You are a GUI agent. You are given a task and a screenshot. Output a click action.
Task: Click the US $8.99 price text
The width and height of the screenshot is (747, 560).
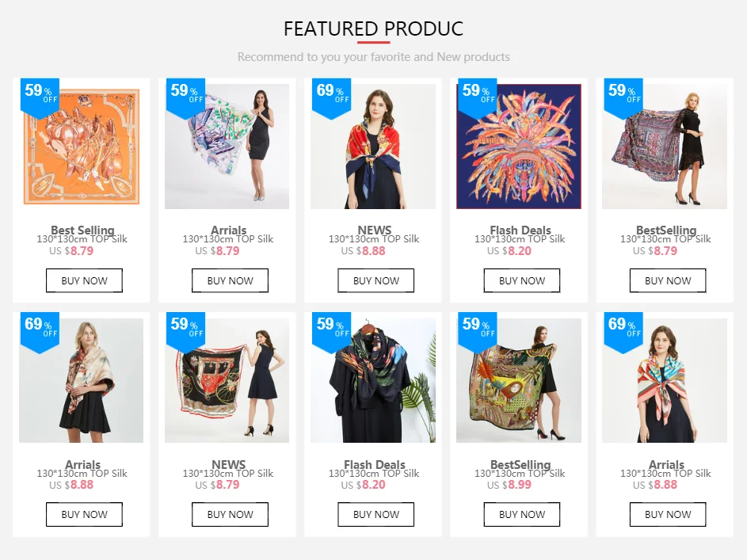point(509,485)
